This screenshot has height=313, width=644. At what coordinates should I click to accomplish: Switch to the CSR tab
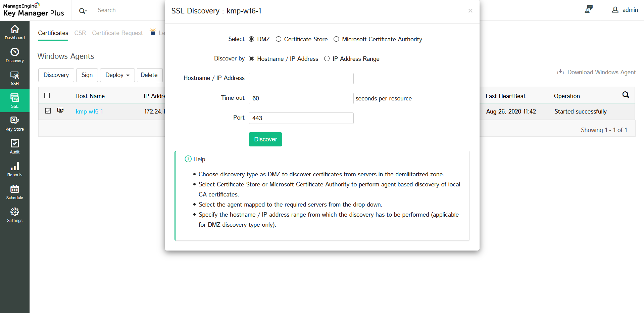tap(80, 33)
